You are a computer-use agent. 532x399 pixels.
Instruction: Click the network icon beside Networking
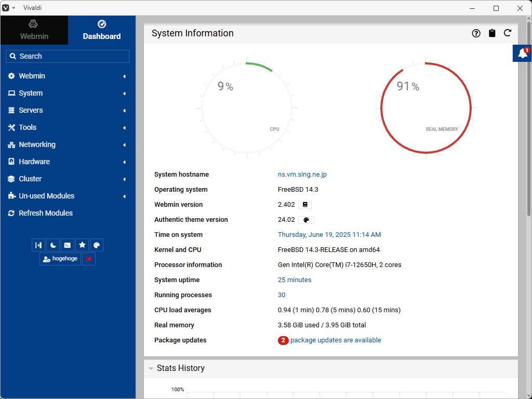click(x=11, y=145)
